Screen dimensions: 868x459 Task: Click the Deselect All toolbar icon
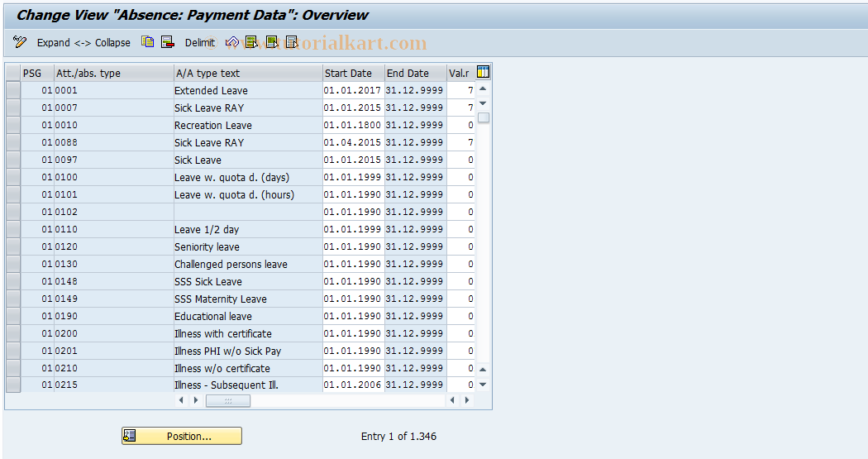click(292, 42)
